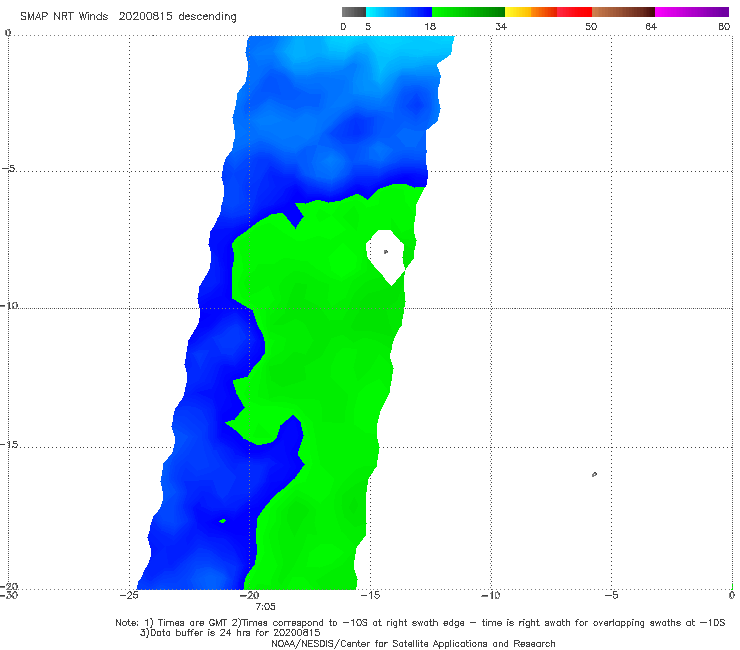Click the green segment of the color bar

pos(469,12)
